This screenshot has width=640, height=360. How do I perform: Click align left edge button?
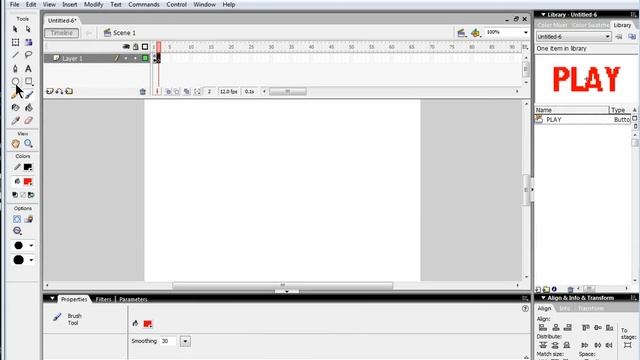(x=543, y=328)
